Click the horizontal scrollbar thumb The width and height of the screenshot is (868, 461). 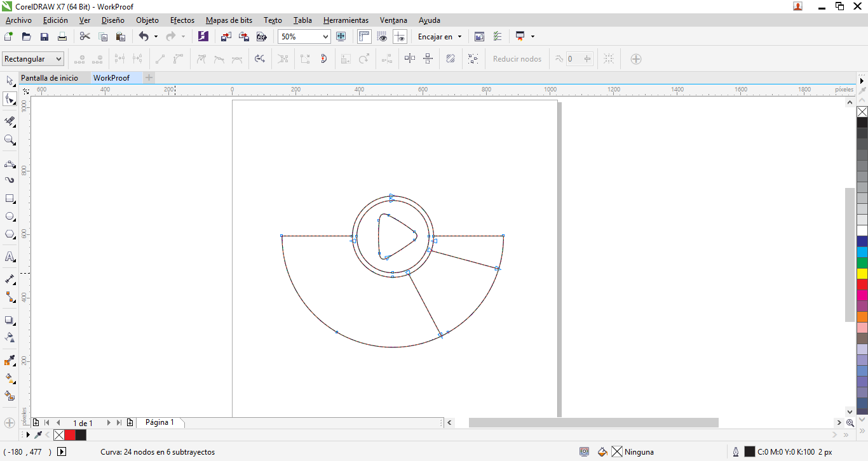tap(593, 423)
